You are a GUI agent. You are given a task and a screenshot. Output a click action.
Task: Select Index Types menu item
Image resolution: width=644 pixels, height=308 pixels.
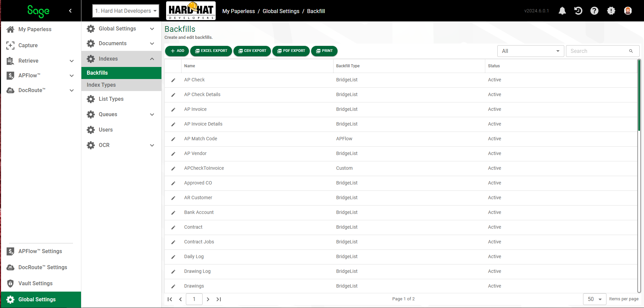pos(121,85)
